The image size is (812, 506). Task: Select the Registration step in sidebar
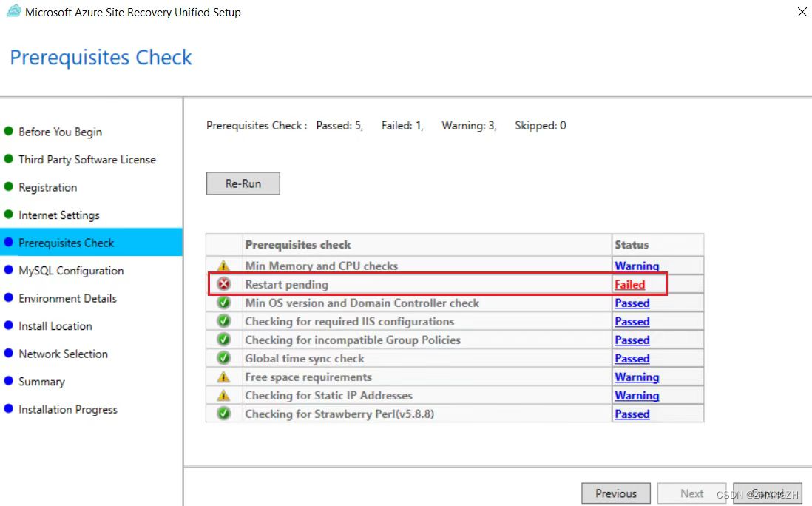click(x=47, y=187)
